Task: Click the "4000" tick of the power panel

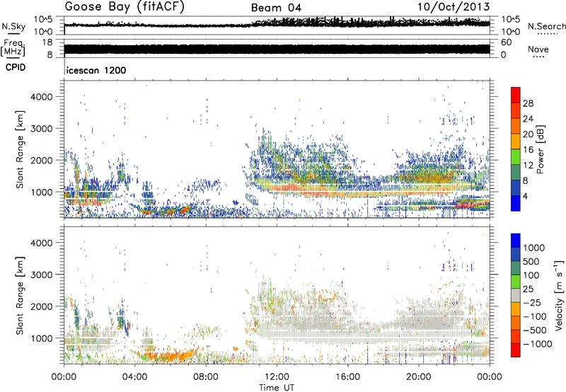Action: (42, 97)
